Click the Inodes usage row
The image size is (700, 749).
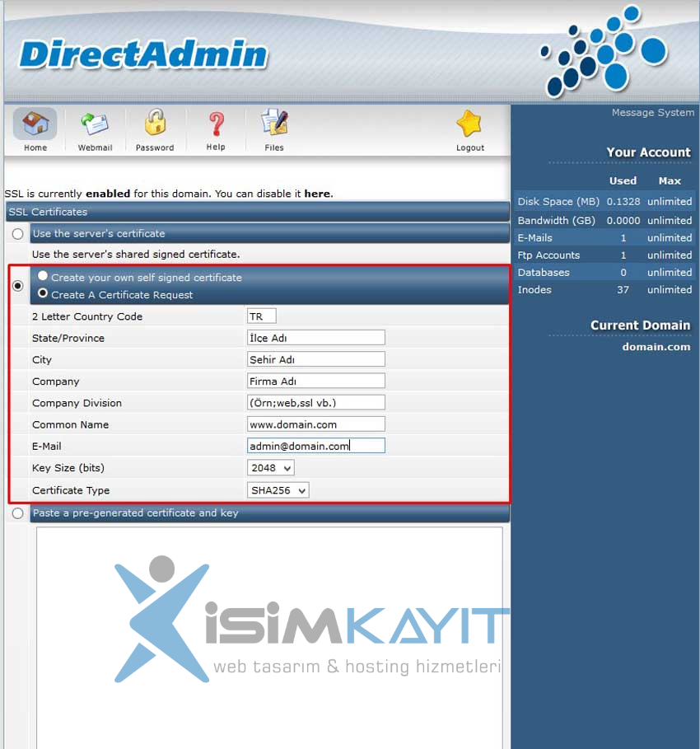[x=604, y=289]
